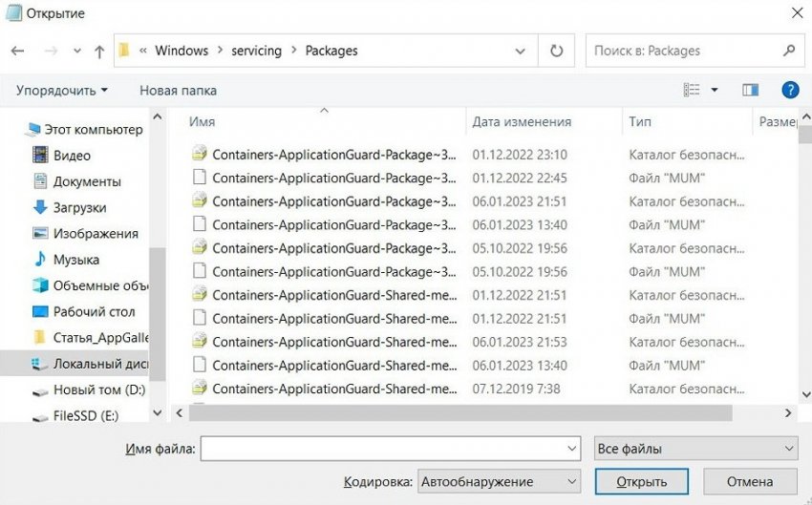This screenshot has height=505, width=812.
Task: Open the Упорядочить menu
Action: [62, 90]
